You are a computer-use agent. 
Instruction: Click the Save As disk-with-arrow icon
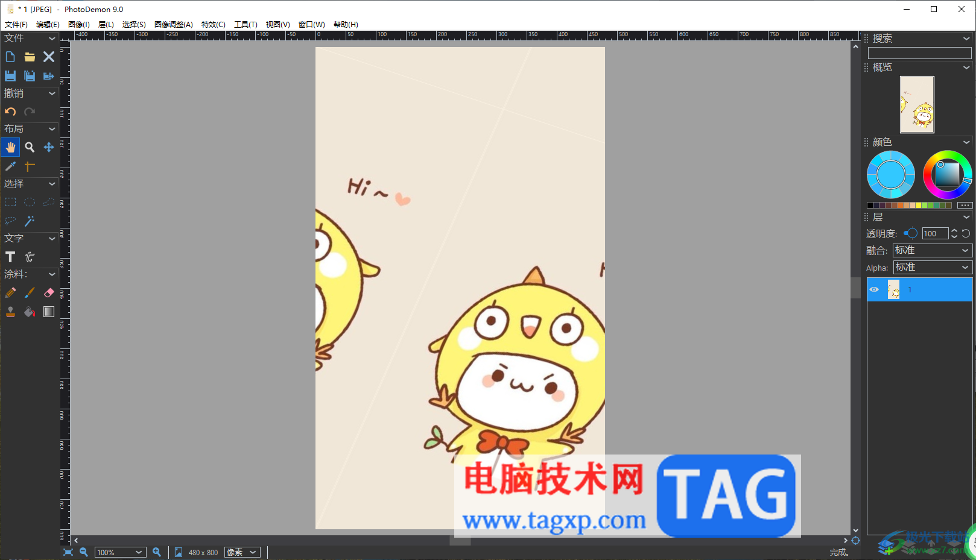[49, 76]
